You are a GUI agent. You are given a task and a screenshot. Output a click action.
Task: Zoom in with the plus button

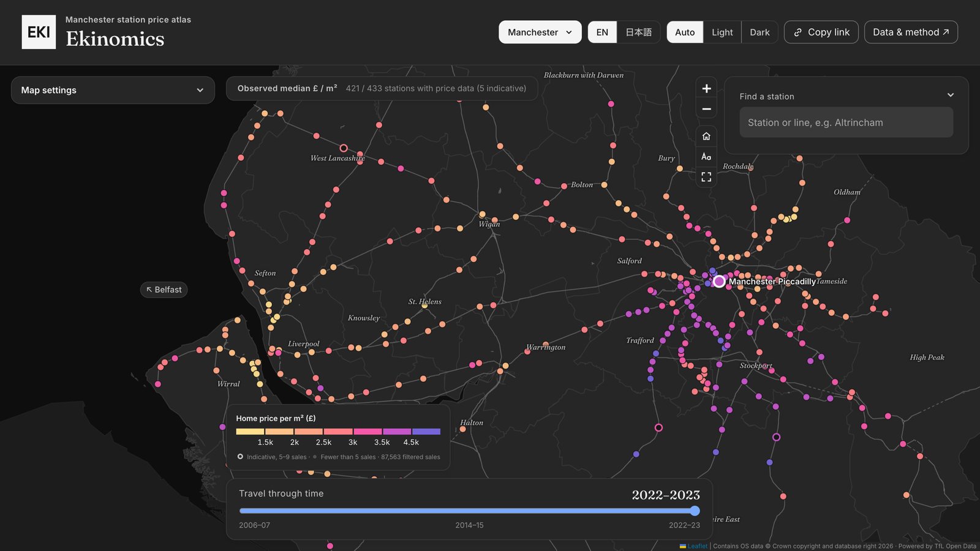(x=706, y=89)
